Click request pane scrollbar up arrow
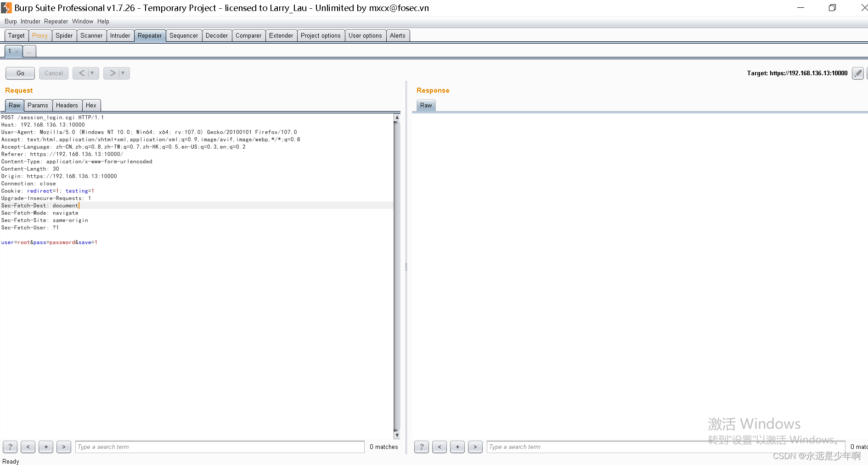This screenshot has height=465, width=868. click(397, 118)
